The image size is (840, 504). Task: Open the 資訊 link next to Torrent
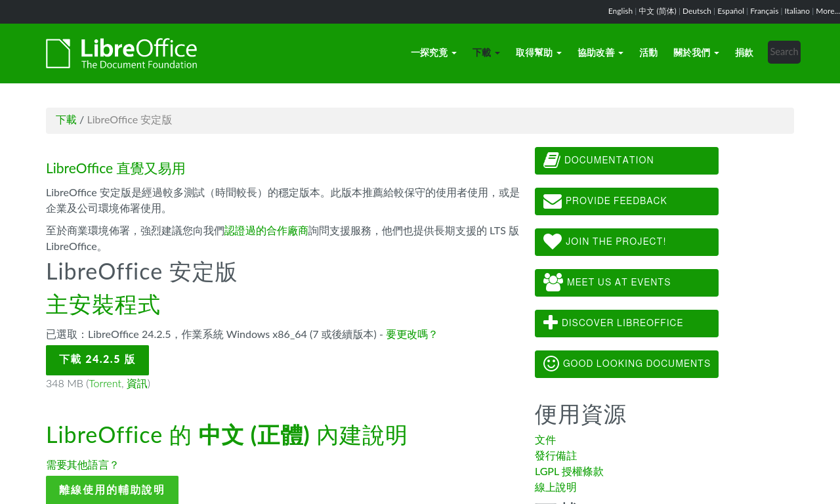pyautogui.click(x=136, y=384)
